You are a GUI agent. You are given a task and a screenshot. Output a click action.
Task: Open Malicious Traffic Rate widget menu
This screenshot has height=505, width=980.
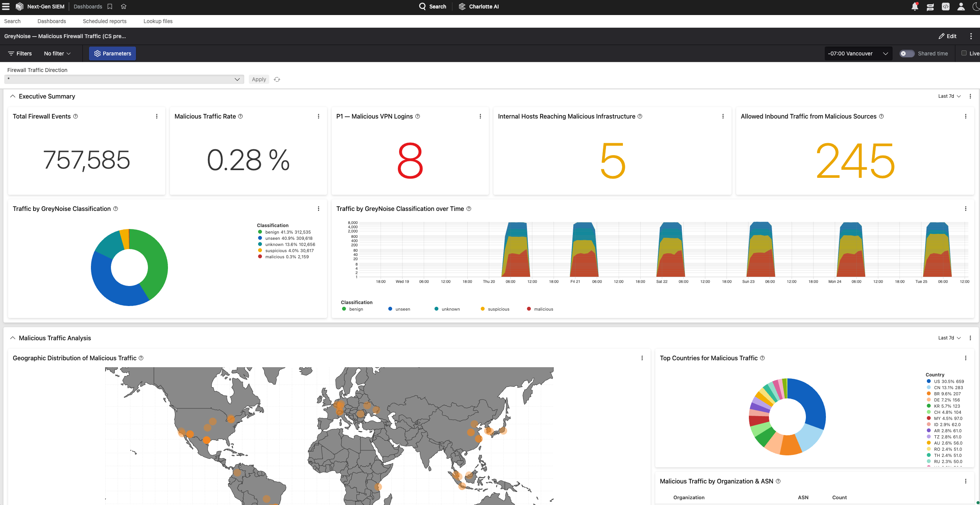[x=319, y=116]
